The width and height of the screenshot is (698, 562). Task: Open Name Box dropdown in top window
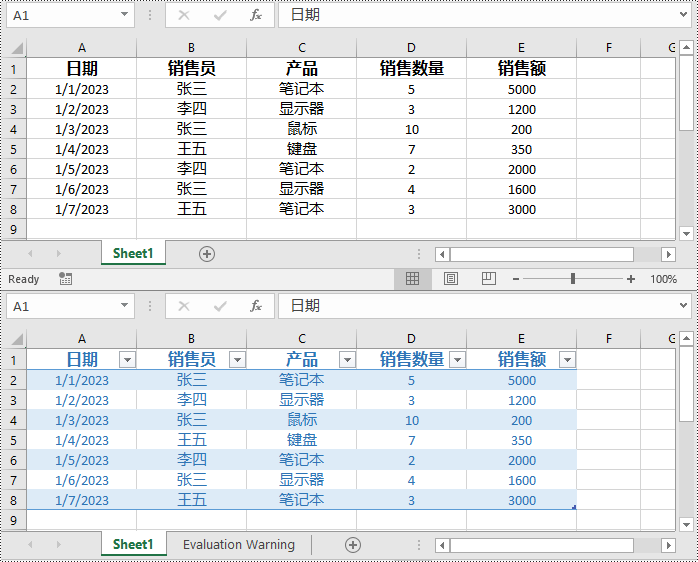[x=125, y=15]
